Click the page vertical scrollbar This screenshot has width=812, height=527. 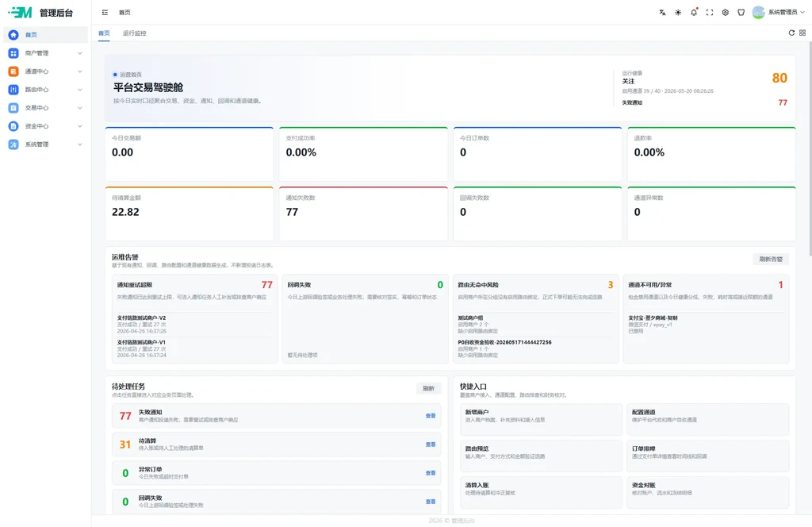[x=810, y=150]
